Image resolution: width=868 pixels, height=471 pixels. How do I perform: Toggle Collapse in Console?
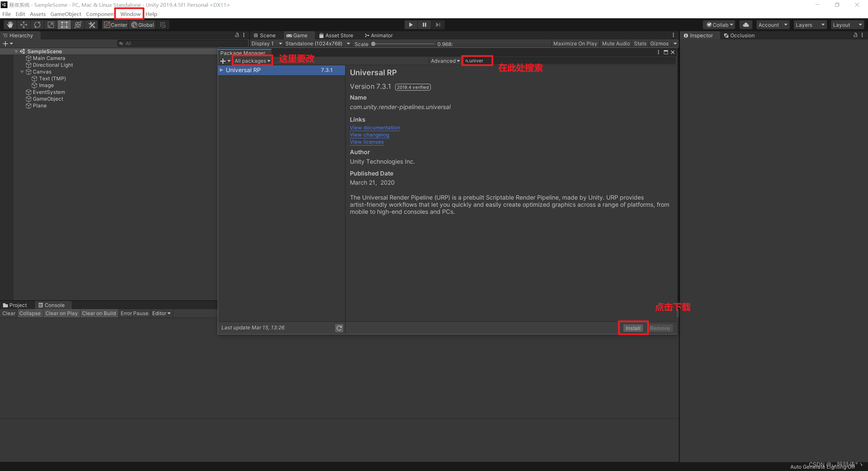(x=30, y=313)
